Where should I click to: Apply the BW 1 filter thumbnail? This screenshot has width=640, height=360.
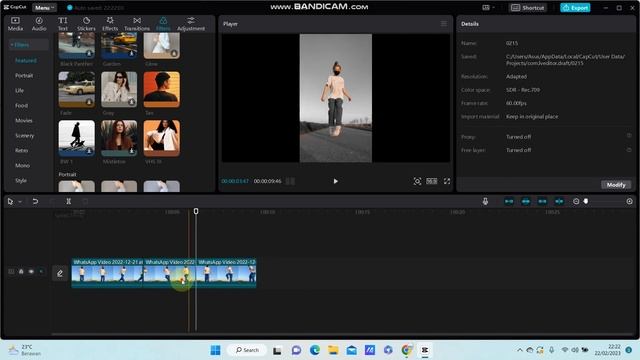click(76, 138)
